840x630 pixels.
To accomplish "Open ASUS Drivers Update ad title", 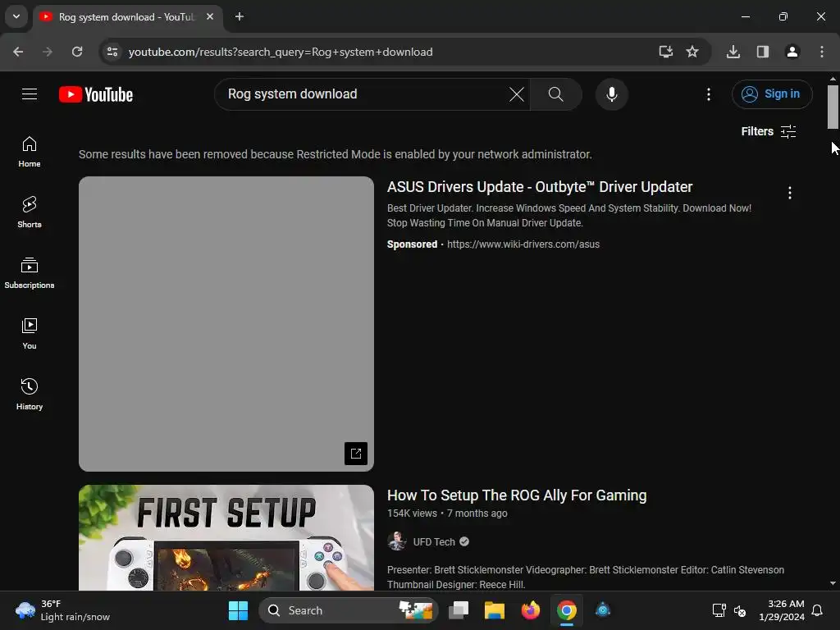I will click(x=540, y=187).
